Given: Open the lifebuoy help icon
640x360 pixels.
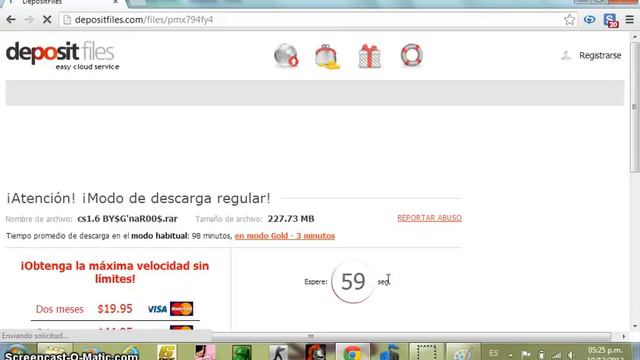Looking at the screenshot, I should pos(411,55).
